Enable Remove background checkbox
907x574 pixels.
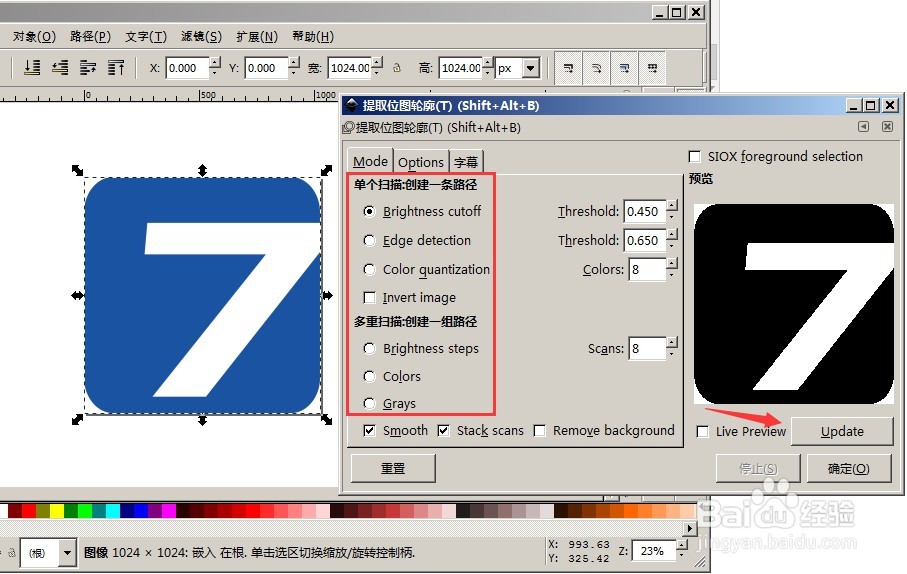539,430
